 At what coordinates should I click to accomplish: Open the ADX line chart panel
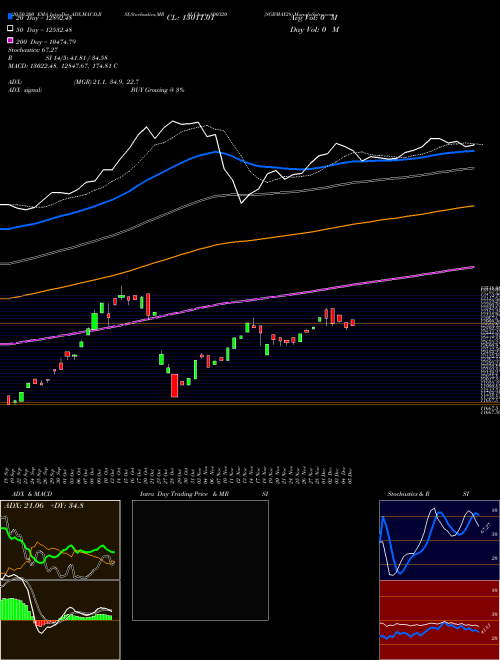point(60,540)
